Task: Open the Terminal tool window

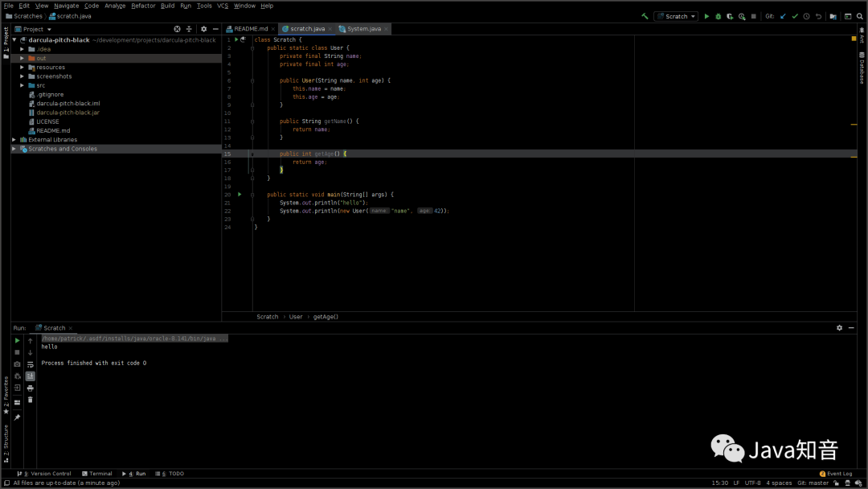Action: click(97, 474)
